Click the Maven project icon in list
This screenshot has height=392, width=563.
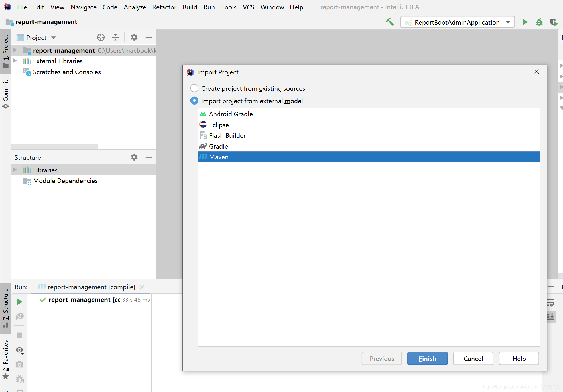(x=204, y=157)
